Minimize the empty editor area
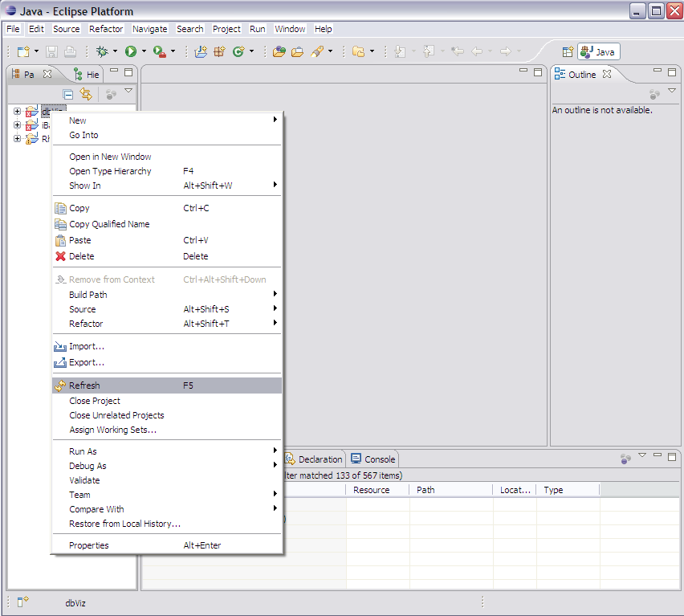Viewport: 684px width, 616px height. coord(523,70)
